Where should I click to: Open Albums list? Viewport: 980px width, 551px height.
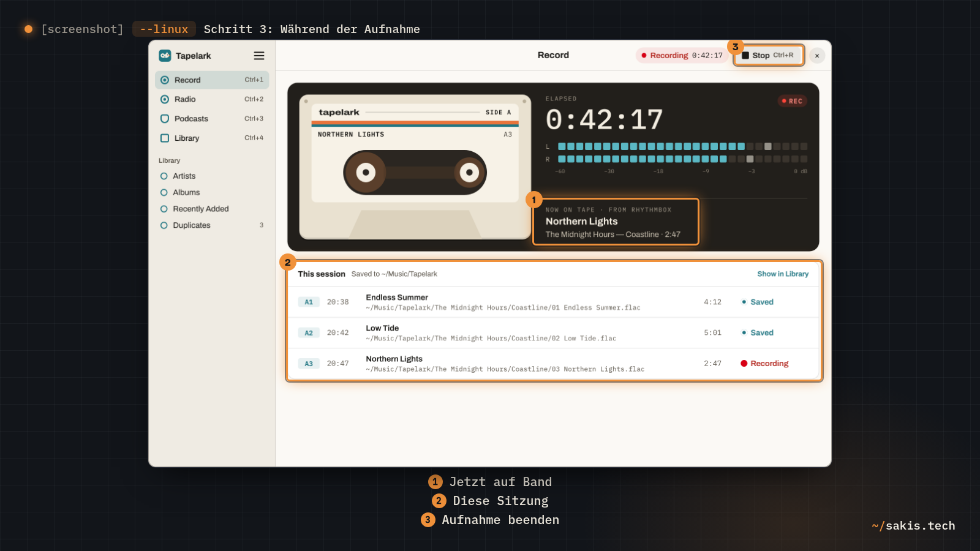212,193
